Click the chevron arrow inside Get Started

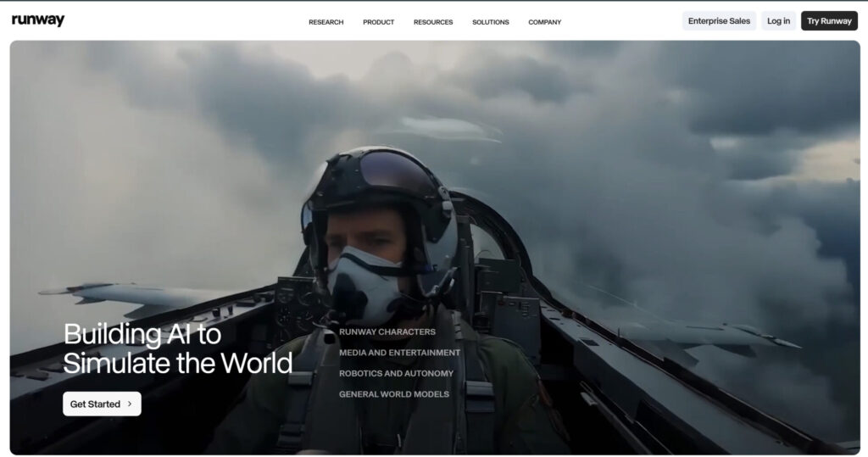click(130, 404)
